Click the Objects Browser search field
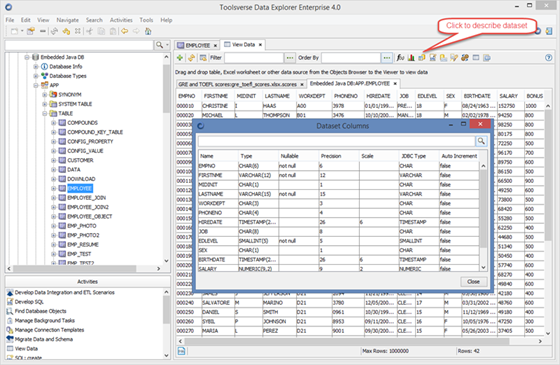 point(79,45)
